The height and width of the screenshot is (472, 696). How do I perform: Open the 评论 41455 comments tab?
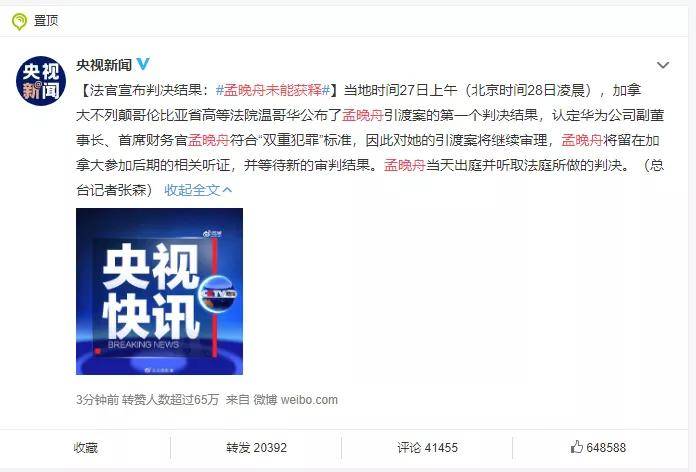coord(427,448)
